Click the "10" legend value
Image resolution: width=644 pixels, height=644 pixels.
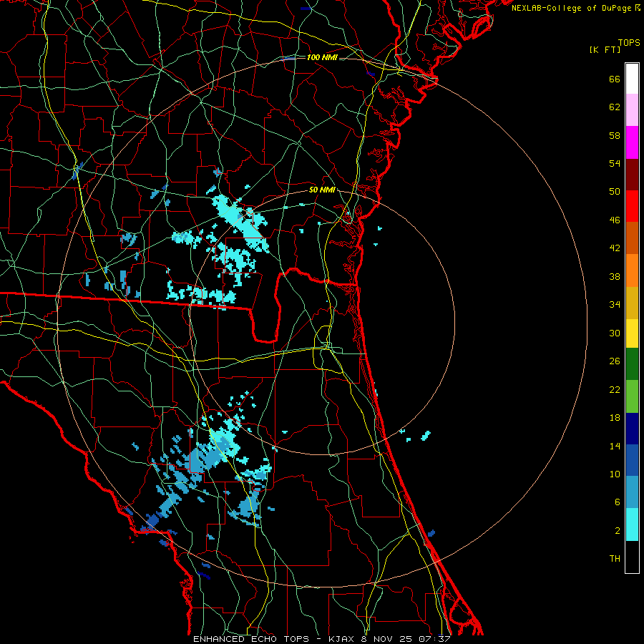[x=615, y=474]
